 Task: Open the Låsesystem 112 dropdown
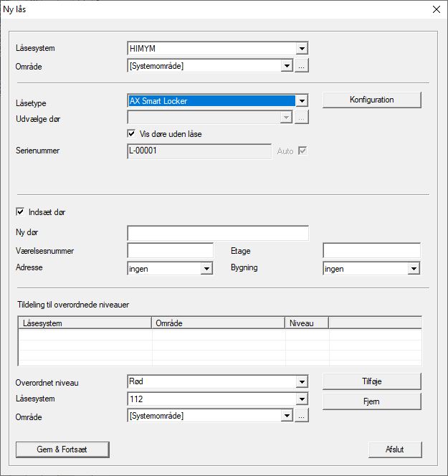pos(302,399)
